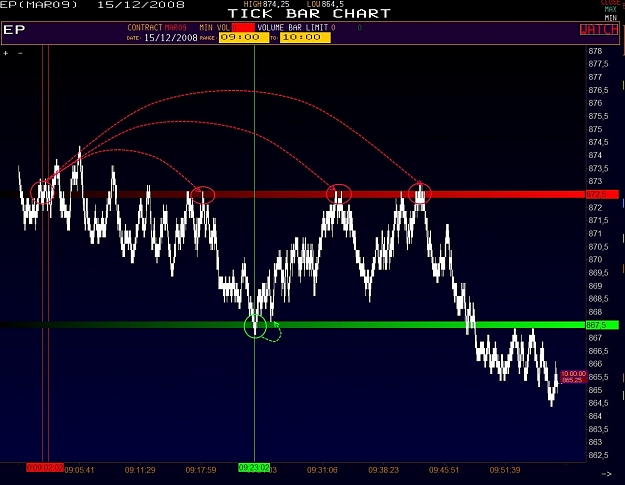
Task: Click the EP symbol field
Action: tap(14, 29)
